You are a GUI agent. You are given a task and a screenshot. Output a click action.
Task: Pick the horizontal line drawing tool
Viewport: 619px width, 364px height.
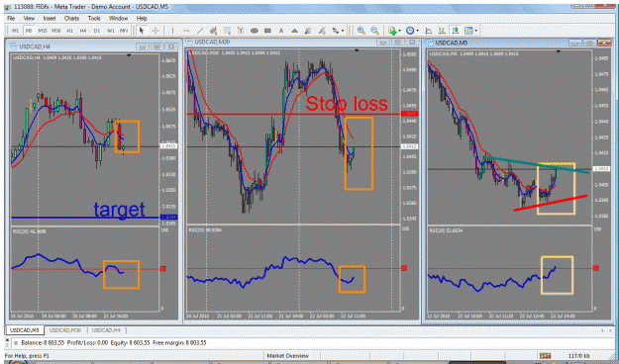[x=187, y=31]
